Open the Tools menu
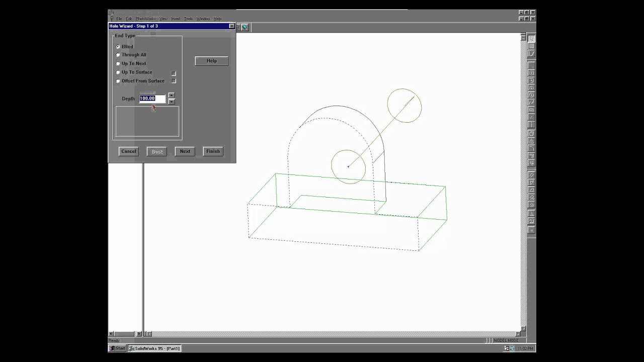Viewport: 644px width, 362px height. (188, 19)
